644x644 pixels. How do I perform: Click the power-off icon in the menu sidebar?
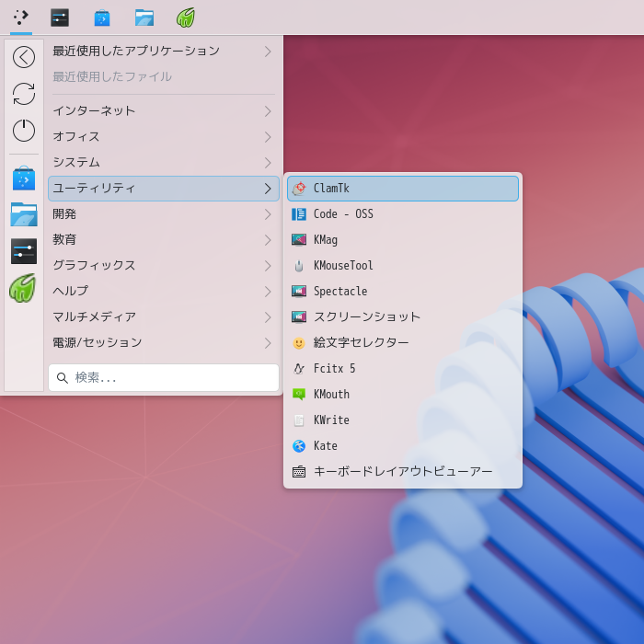(24, 131)
